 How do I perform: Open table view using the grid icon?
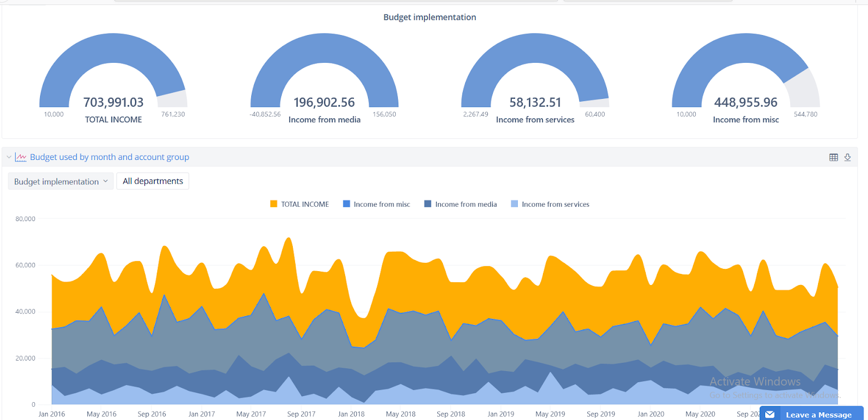coord(833,157)
